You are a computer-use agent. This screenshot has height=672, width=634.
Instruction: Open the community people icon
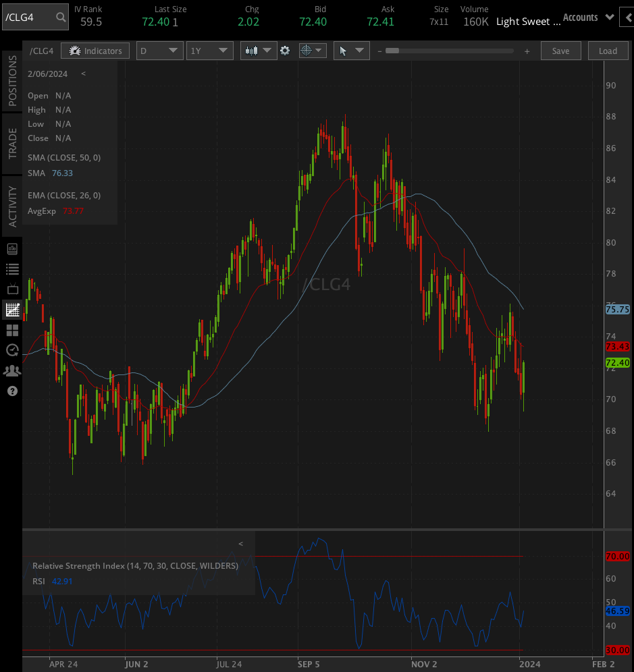(x=11, y=370)
